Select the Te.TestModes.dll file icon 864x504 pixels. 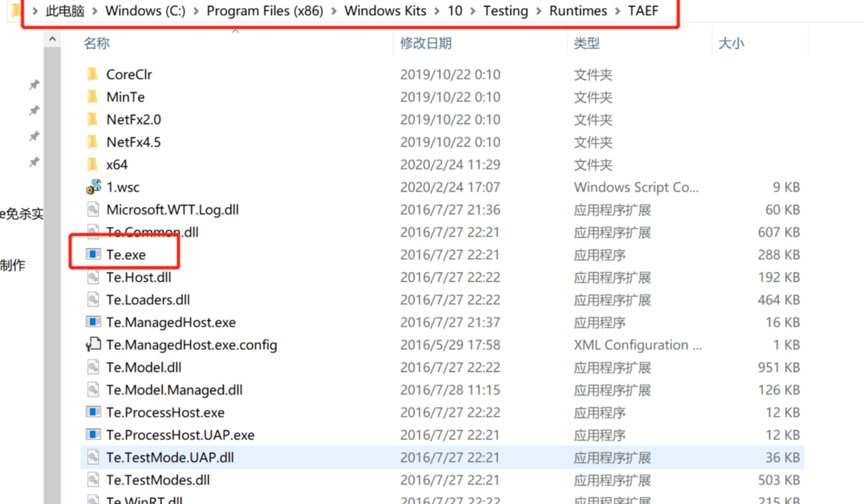tap(94, 480)
